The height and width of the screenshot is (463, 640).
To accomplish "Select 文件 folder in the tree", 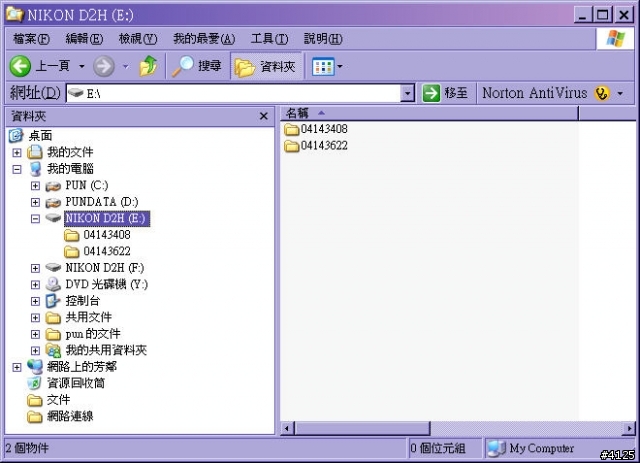I will coord(58,400).
